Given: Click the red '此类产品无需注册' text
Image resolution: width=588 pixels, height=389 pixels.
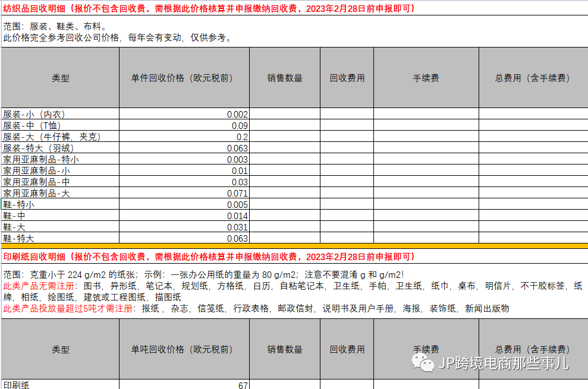Looking at the screenshot, I should click(x=39, y=286).
